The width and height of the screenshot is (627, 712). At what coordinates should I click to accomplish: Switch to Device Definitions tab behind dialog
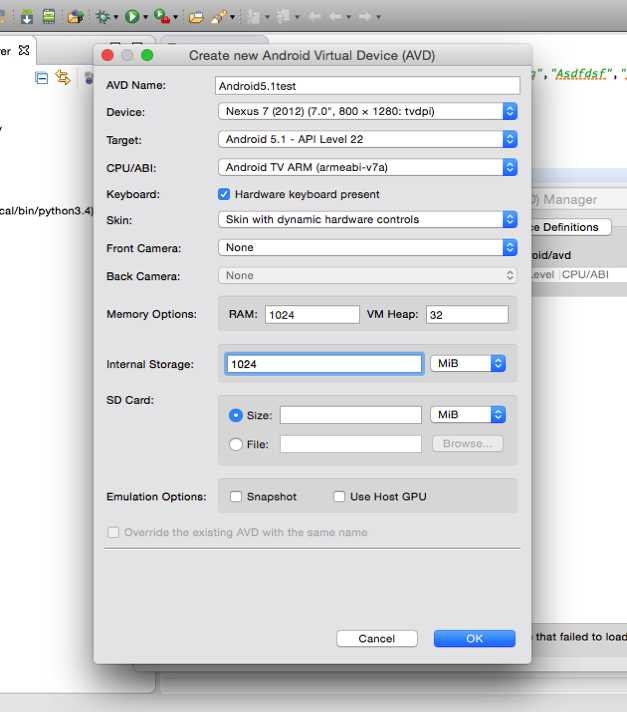tap(571, 227)
